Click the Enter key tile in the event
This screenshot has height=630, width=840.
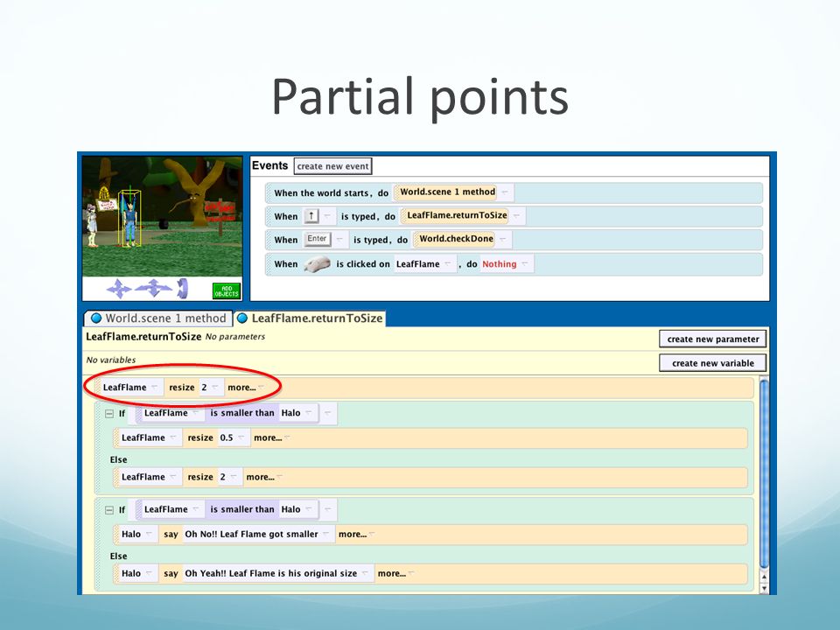pyautogui.click(x=317, y=239)
